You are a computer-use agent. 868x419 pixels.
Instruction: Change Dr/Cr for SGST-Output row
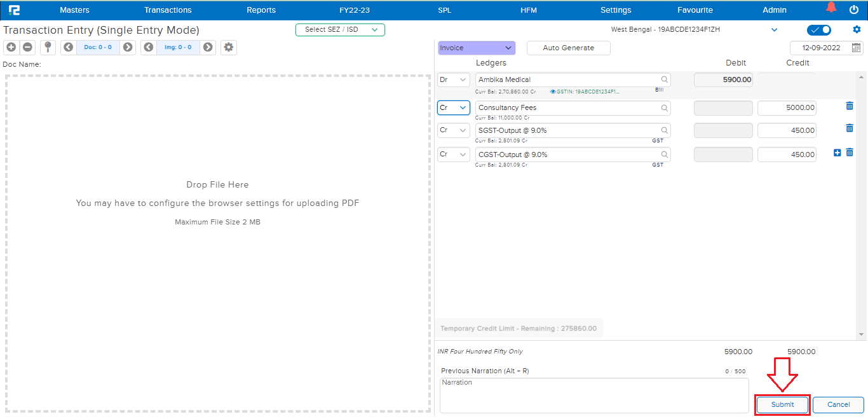(x=453, y=130)
